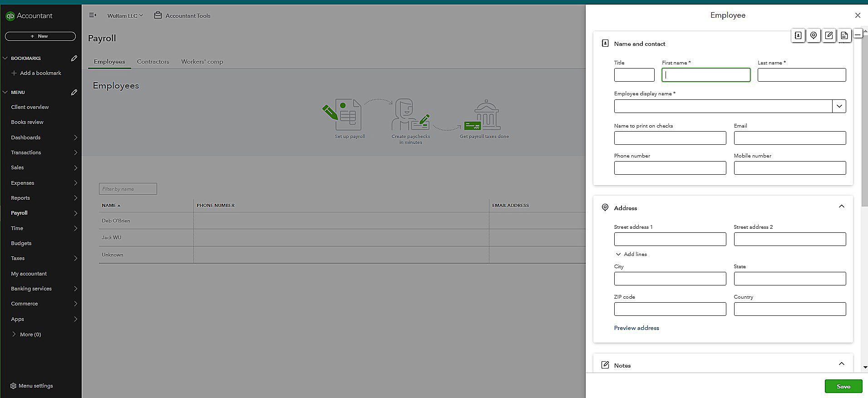868x398 pixels.
Task: Open Reports menu item
Action: tap(20, 198)
